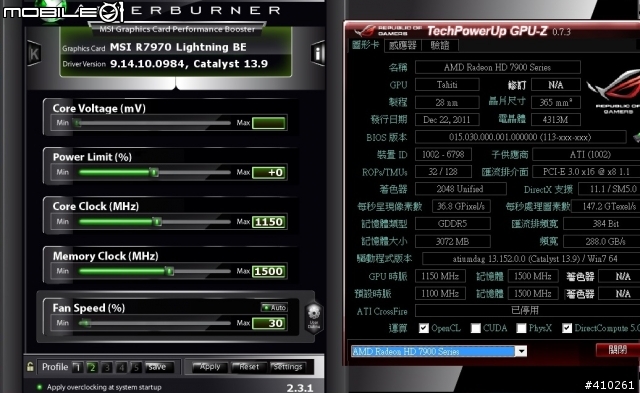Switch to the 感應器 tab in GPU-Z
The image size is (640, 393).
[402, 45]
